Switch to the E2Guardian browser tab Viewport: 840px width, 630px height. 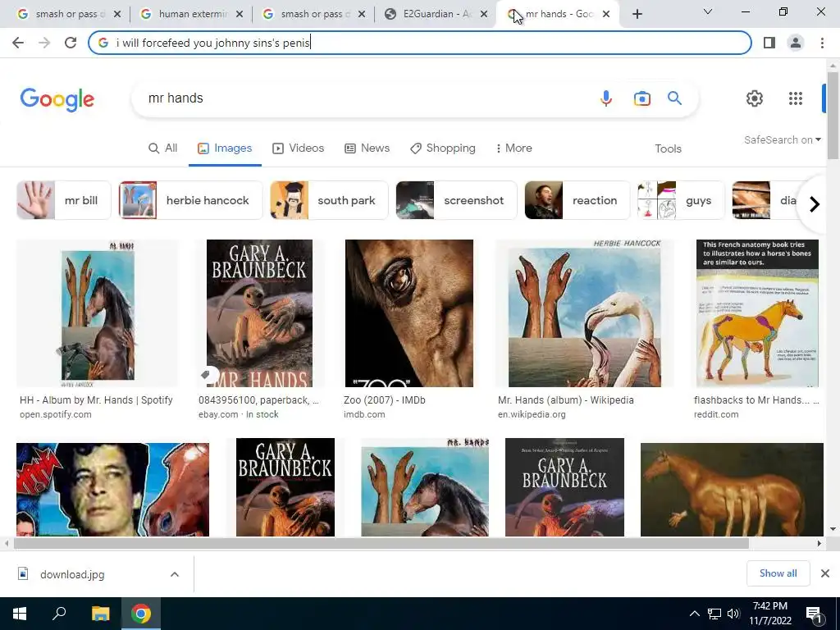[435, 15]
